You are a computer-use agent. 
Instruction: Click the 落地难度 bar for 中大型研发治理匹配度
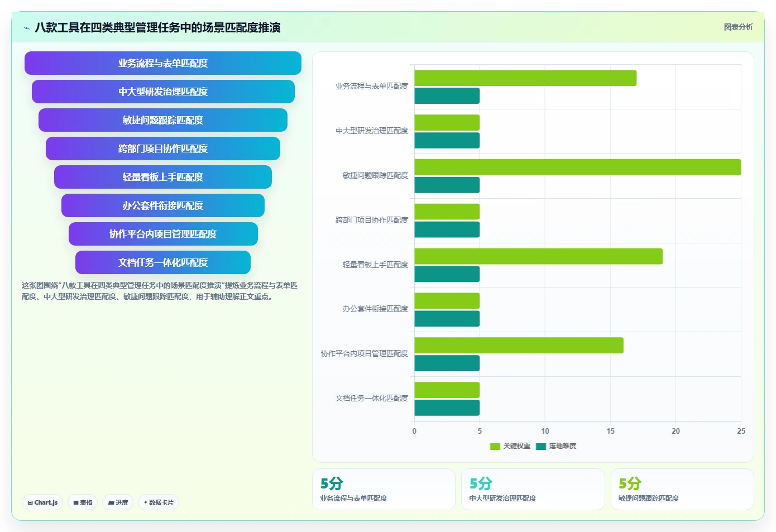447,140
